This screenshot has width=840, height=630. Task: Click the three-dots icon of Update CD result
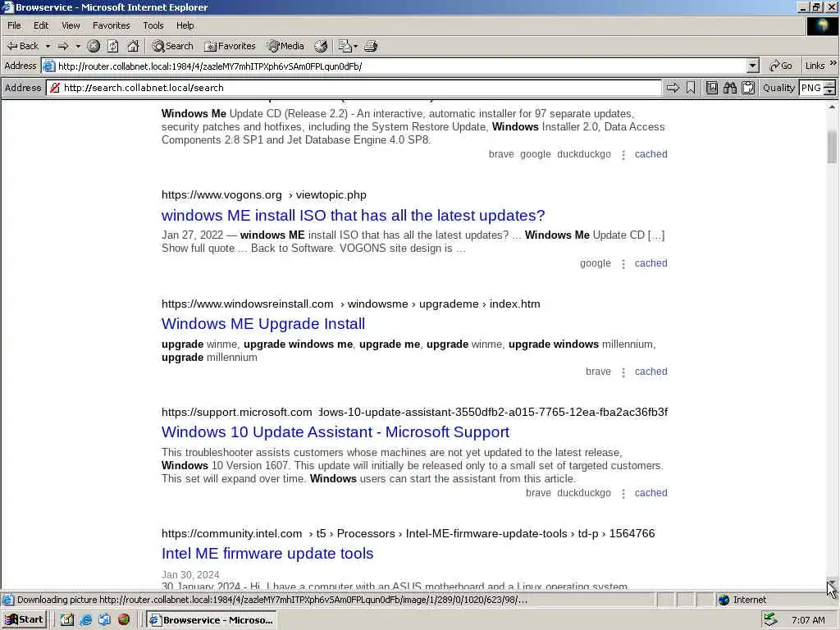click(x=623, y=155)
